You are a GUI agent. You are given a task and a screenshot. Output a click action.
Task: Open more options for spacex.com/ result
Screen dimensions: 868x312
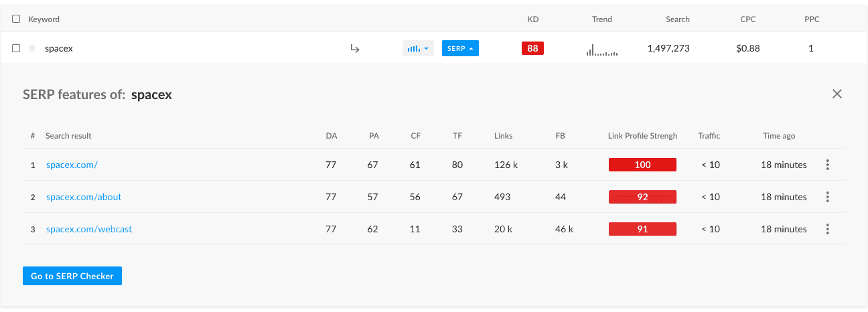(828, 165)
